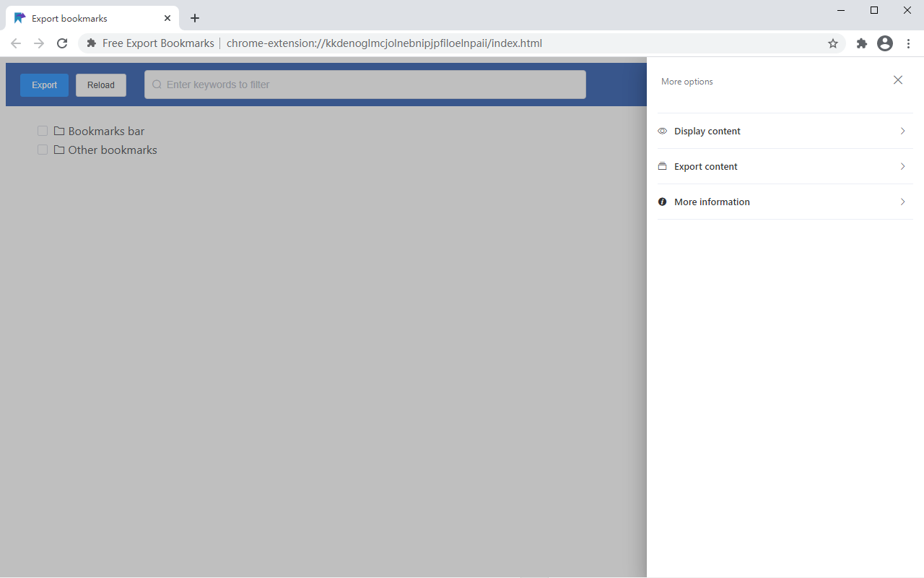Click the Other bookmarks folder icon
The height and width of the screenshot is (578, 924).
click(59, 150)
